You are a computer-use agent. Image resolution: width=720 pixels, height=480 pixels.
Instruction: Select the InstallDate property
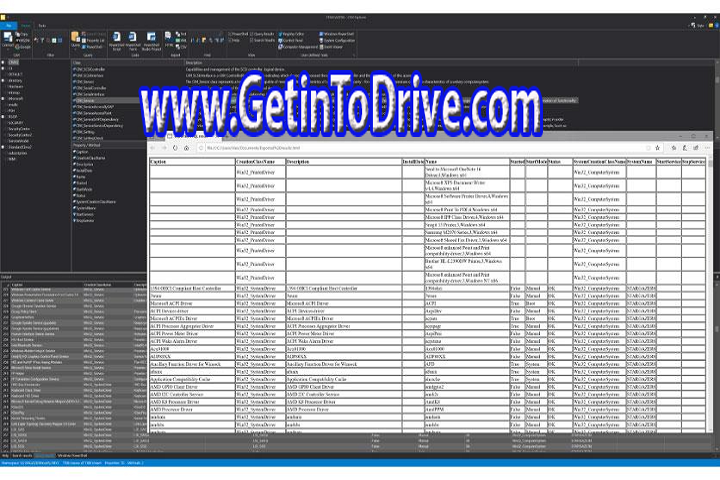click(83, 170)
